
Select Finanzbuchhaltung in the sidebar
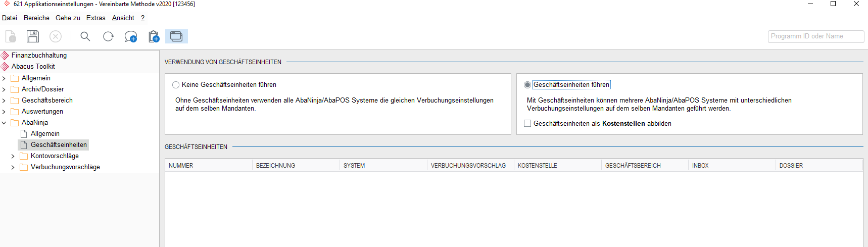[x=39, y=55]
